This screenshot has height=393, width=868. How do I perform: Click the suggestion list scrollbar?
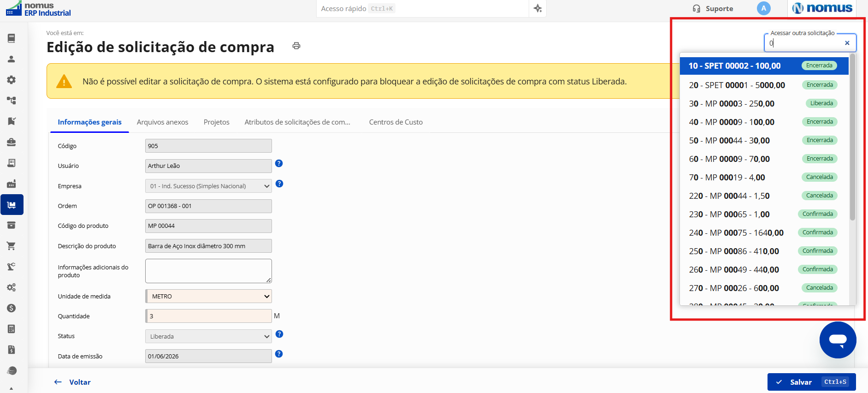click(x=852, y=137)
